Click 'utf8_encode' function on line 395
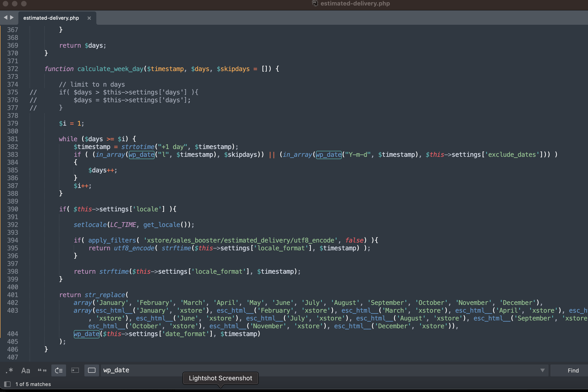This screenshot has height=392, width=588. pos(134,248)
